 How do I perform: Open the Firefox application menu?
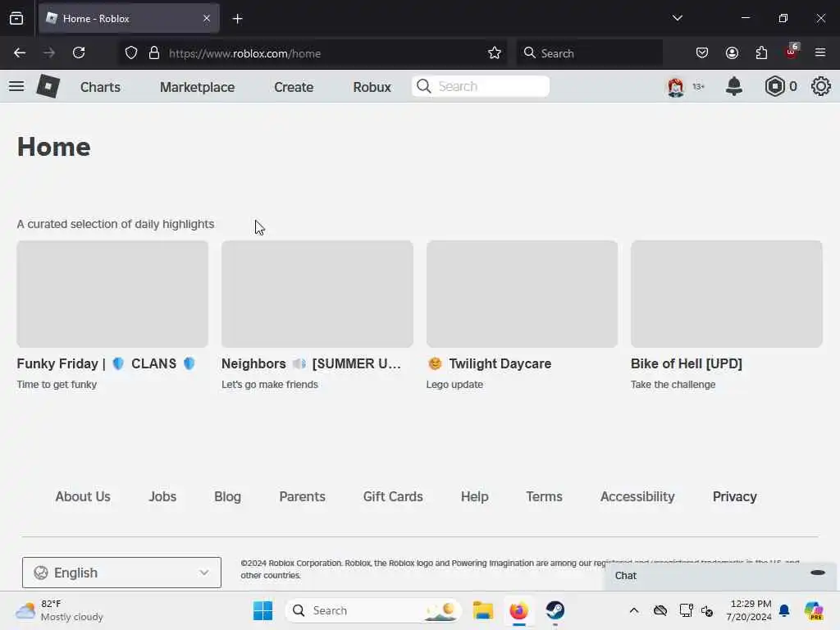(820, 52)
